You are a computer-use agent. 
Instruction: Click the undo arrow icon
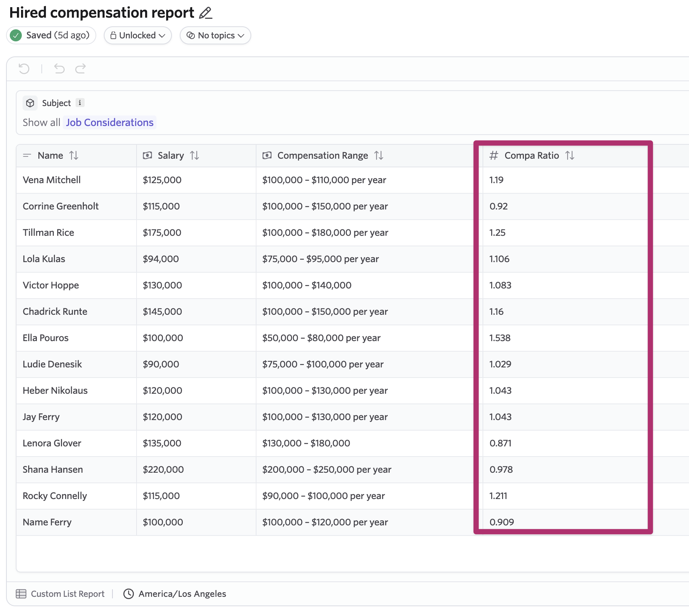(x=59, y=68)
